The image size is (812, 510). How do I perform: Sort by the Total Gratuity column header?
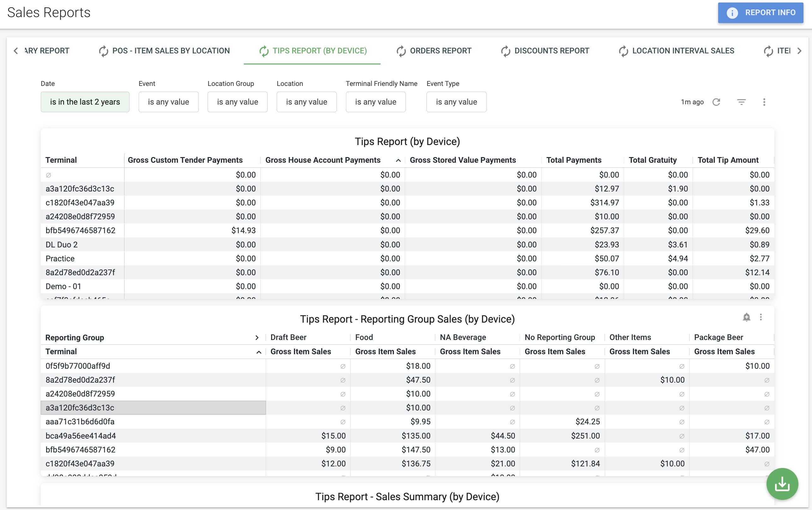pyautogui.click(x=652, y=160)
